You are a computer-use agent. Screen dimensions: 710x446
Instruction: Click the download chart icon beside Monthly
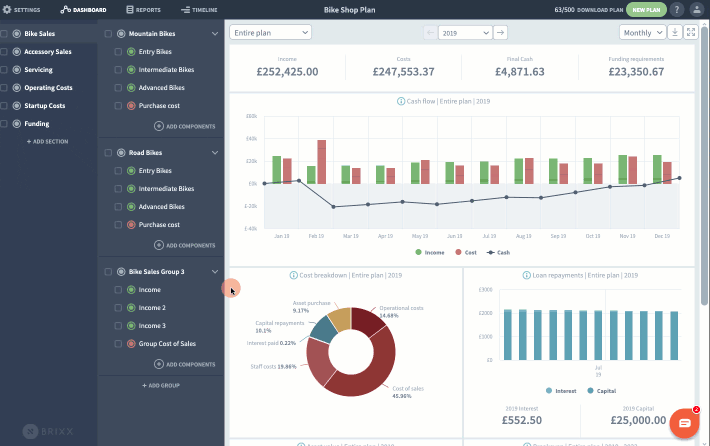point(675,33)
